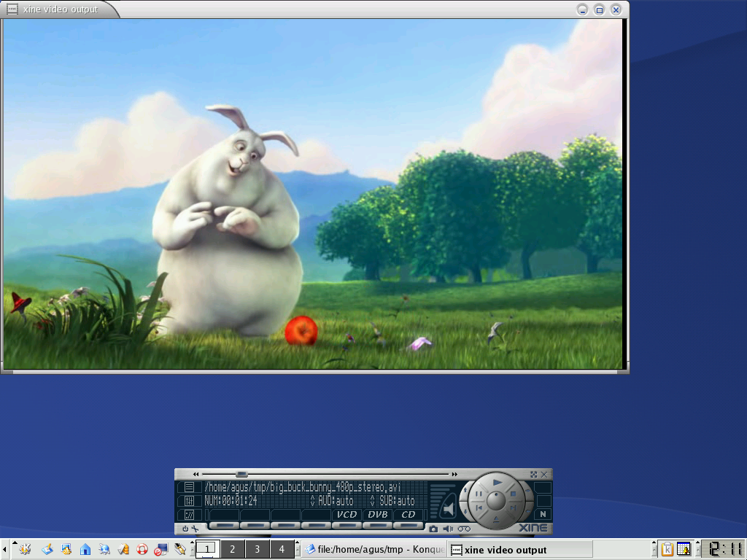747x560 pixels.
Task: Switch to virtual desktop 4
Action: click(282, 549)
